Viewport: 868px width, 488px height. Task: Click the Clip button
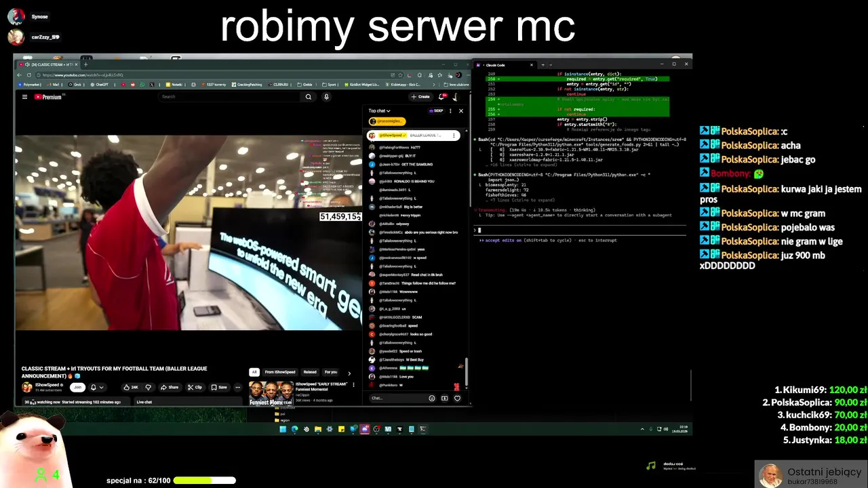click(x=195, y=387)
